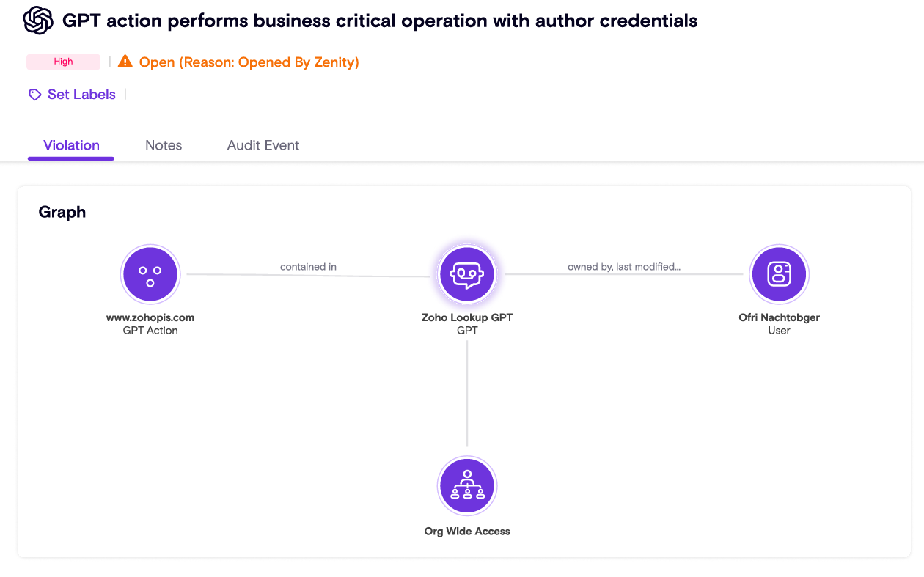
Task: Click the Zoho Lookup GPT name label
Action: [467, 317]
